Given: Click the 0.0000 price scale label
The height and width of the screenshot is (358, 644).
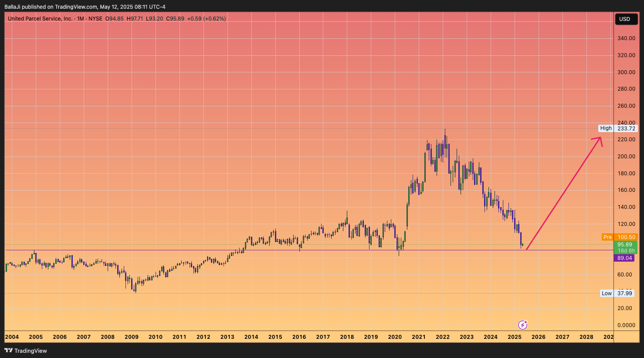Looking at the screenshot, I should (626, 325).
